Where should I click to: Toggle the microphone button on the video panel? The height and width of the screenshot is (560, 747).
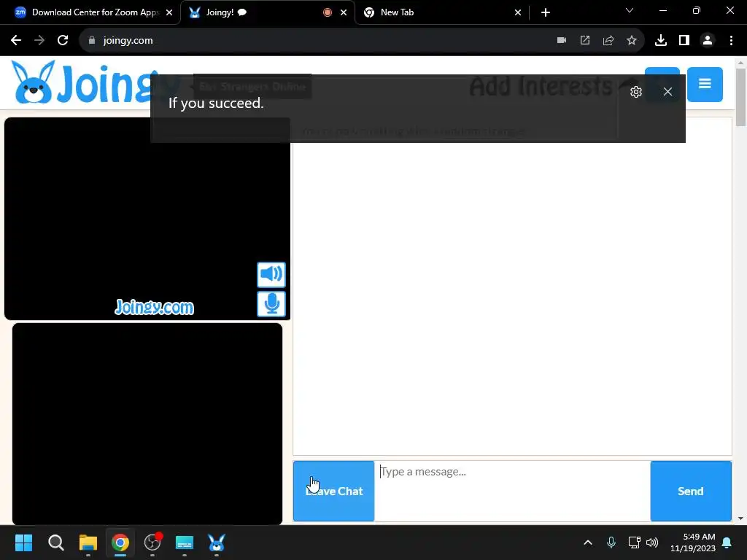point(271,304)
